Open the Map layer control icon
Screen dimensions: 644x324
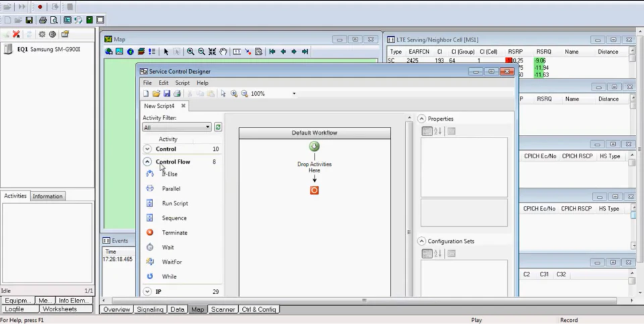point(142,52)
